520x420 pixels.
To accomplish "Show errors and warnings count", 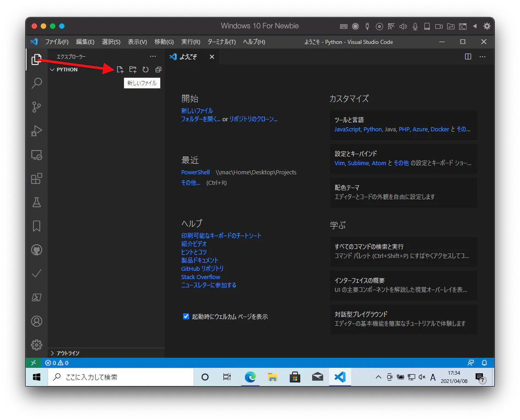I will [57, 363].
